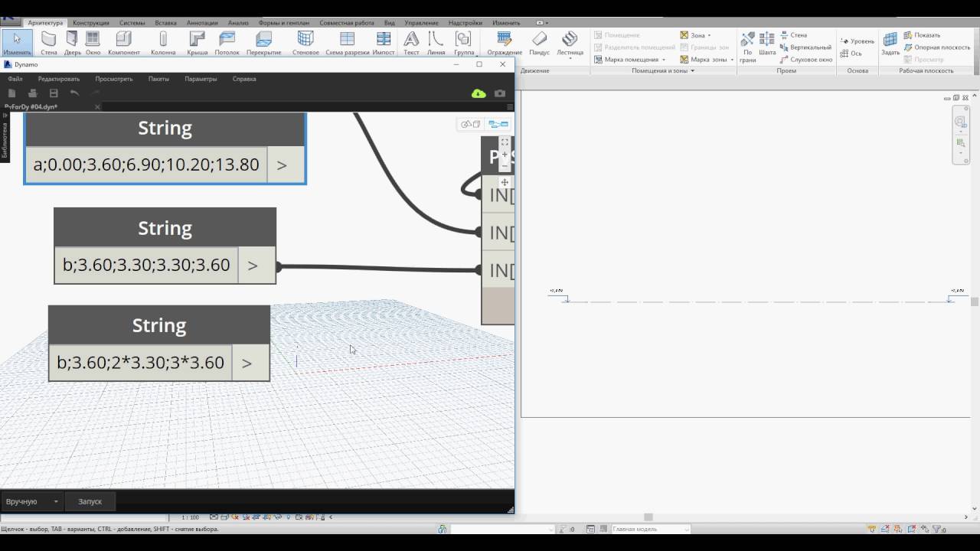The image size is (980, 551).
Task: Select the Колонна (Column) tool
Action: (x=163, y=43)
